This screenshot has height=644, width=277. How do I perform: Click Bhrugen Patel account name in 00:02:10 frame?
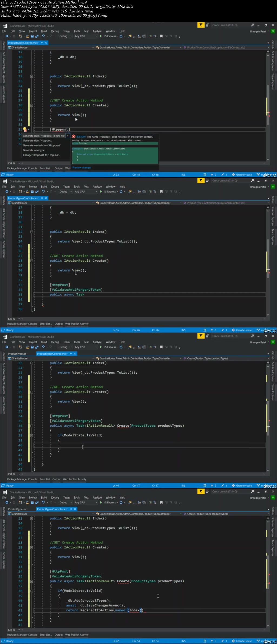click(258, 187)
